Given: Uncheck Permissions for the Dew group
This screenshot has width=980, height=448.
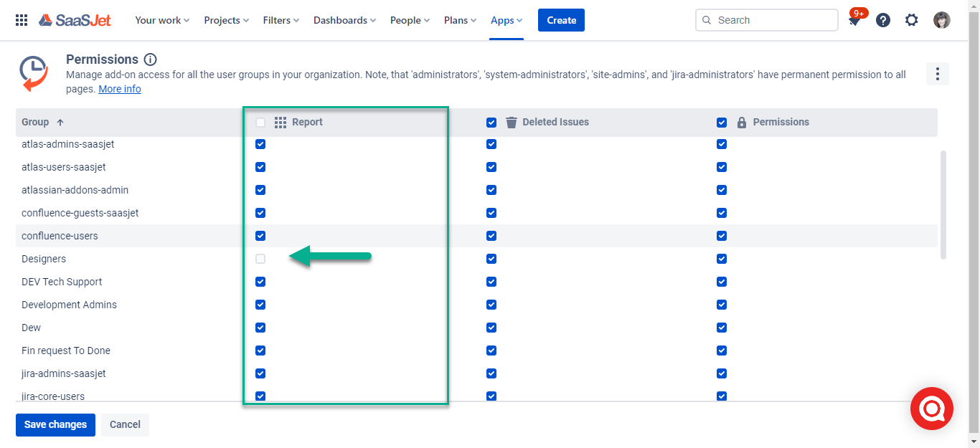Looking at the screenshot, I should coord(722,328).
